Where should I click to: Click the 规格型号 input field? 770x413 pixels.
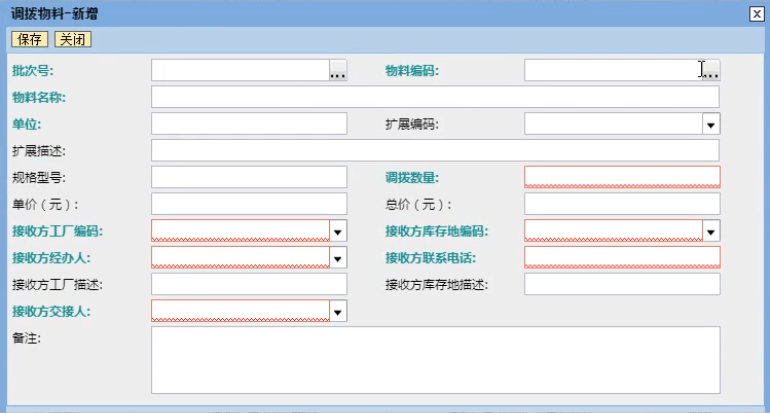(249, 178)
